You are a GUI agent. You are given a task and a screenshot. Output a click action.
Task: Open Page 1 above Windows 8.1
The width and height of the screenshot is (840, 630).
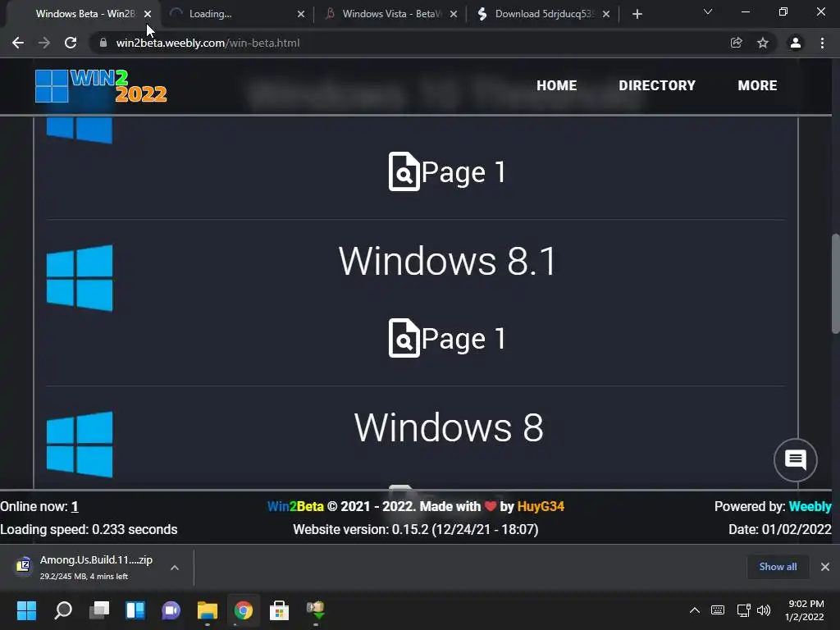click(x=447, y=171)
